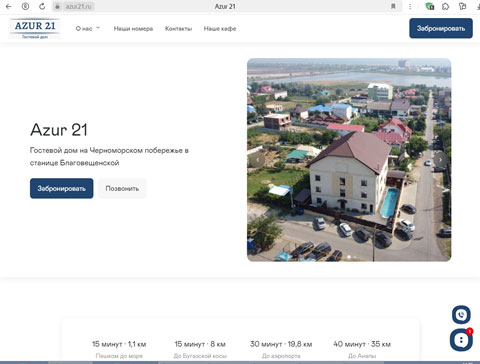Screen dimensions: 480x364
Task: Click the "Позвонить" button
Action: [122, 188]
